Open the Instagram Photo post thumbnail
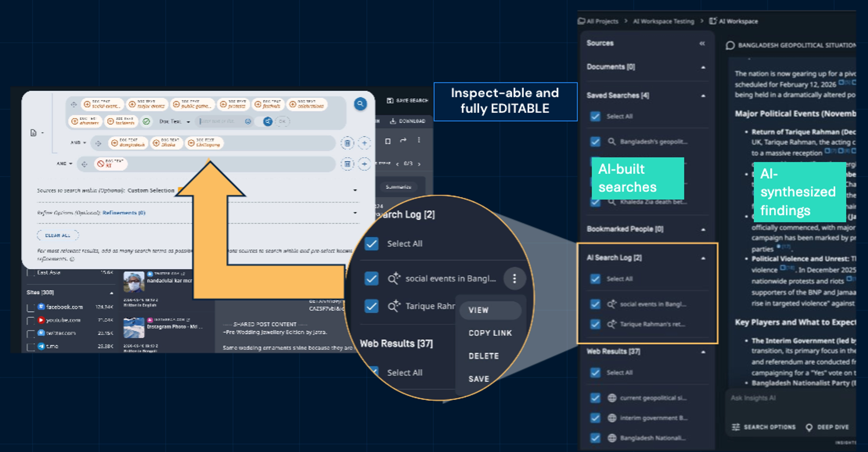The height and width of the screenshot is (452, 868). pos(134,327)
